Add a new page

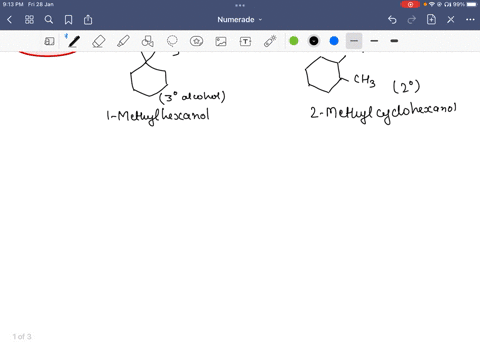coord(431,19)
